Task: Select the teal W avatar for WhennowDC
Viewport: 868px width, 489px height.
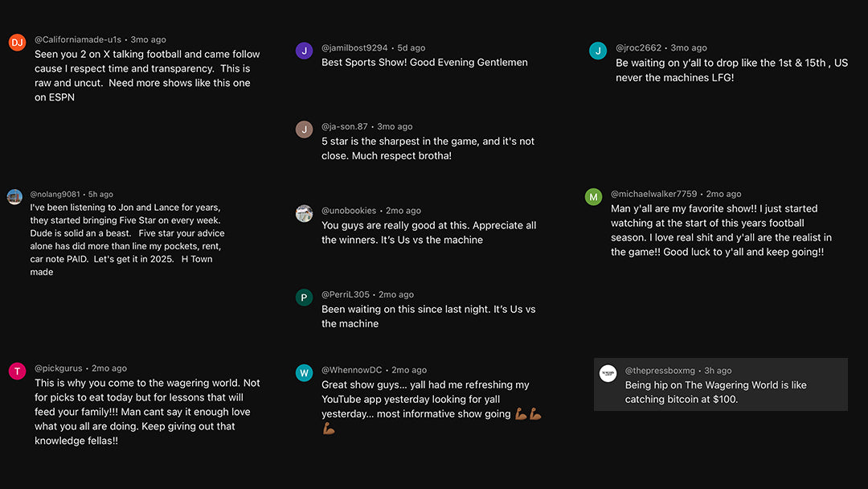Action: pyautogui.click(x=304, y=372)
